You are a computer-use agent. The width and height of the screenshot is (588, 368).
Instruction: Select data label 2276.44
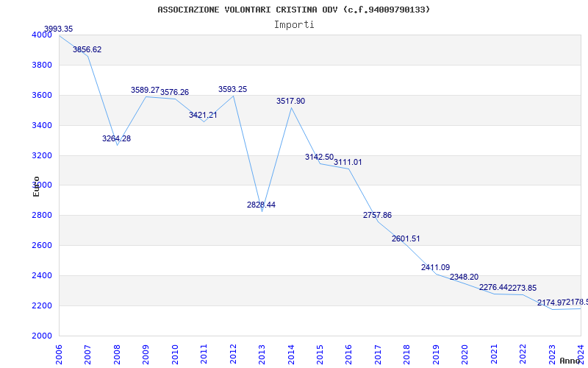493,287
